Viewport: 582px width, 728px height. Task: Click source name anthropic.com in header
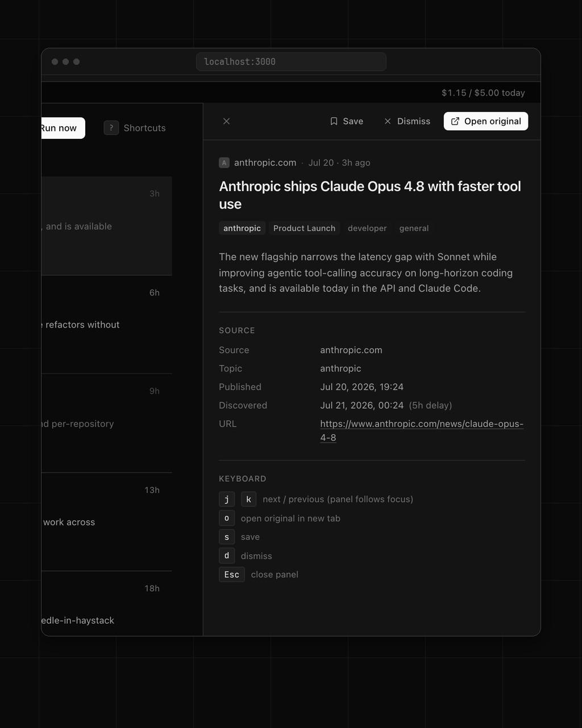(x=265, y=163)
